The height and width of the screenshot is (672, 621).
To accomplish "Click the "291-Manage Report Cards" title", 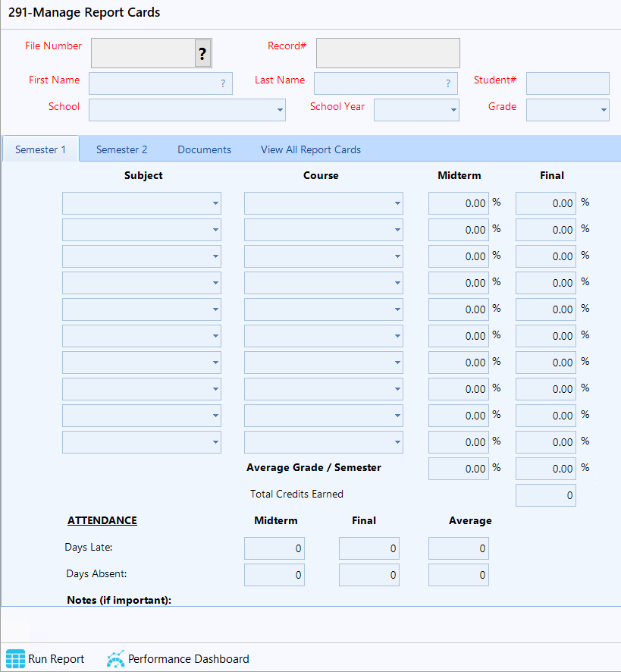I will point(84,12).
